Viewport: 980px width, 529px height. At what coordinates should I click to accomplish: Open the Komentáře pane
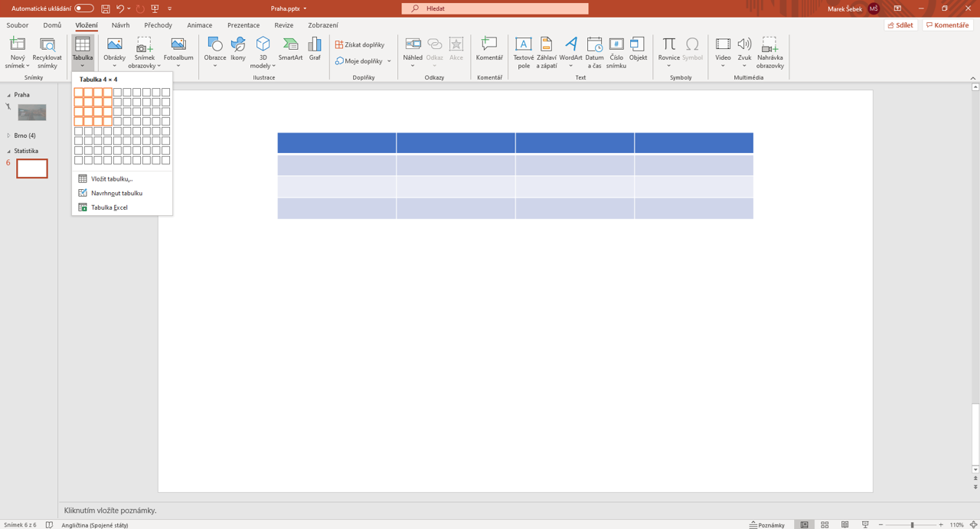point(946,24)
